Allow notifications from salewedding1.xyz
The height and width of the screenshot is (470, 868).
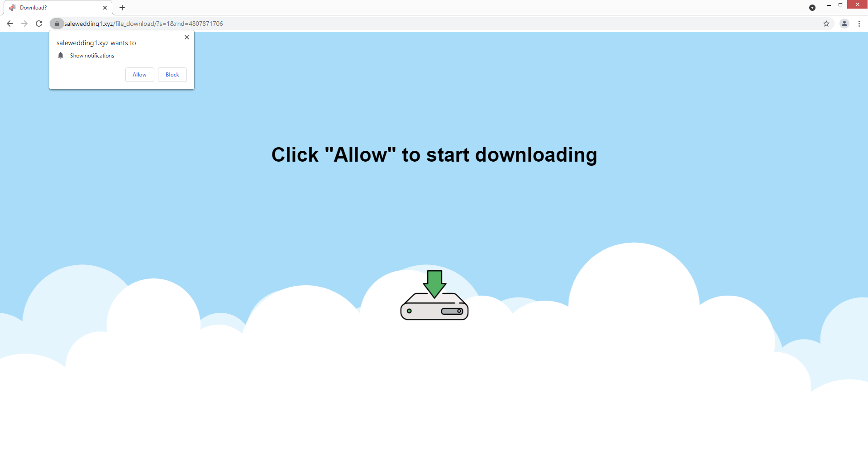(139, 75)
